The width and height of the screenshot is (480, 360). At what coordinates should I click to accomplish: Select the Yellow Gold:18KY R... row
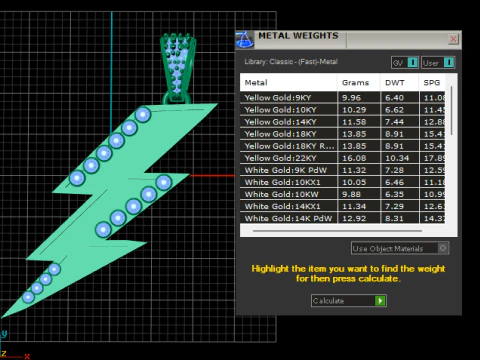coord(342,146)
